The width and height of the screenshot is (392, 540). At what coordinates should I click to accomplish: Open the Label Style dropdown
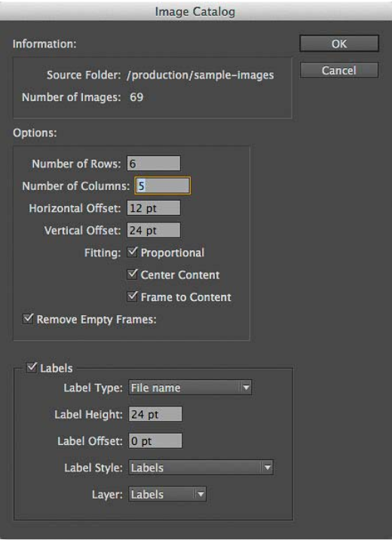point(201,468)
